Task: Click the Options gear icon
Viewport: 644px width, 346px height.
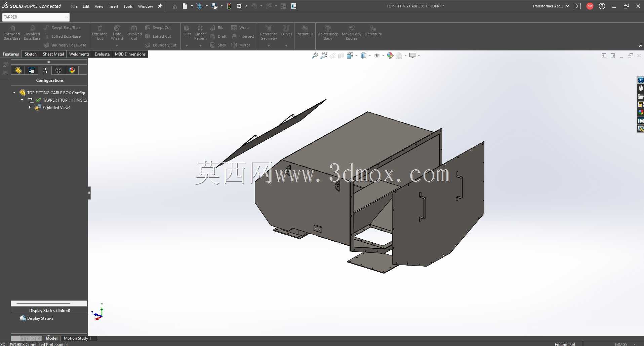Action: click(x=239, y=6)
